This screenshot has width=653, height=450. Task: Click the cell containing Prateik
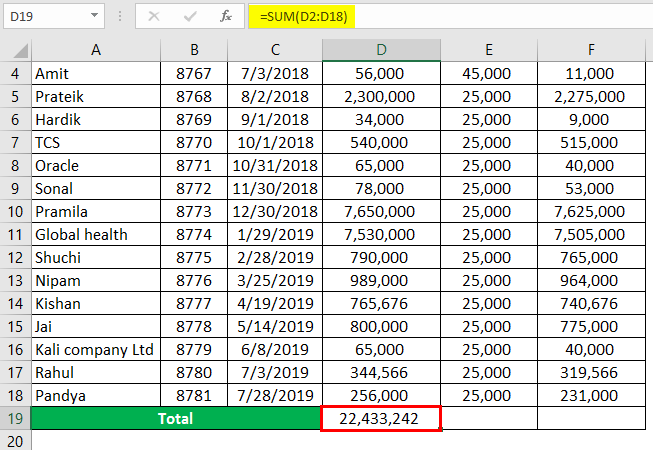click(x=96, y=97)
